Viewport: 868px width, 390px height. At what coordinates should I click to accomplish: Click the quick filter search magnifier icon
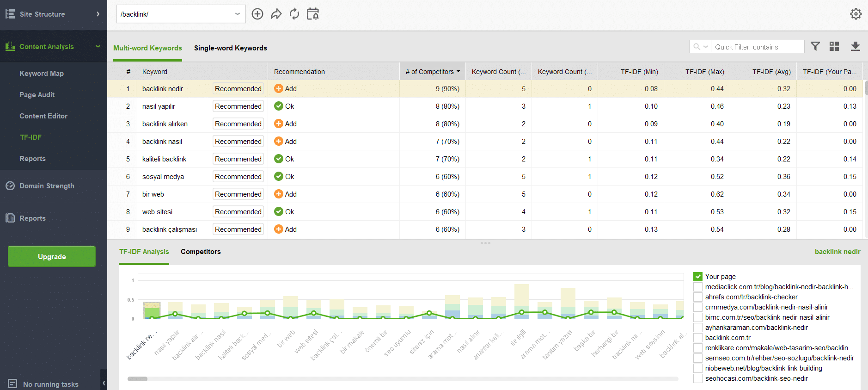[697, 47]
